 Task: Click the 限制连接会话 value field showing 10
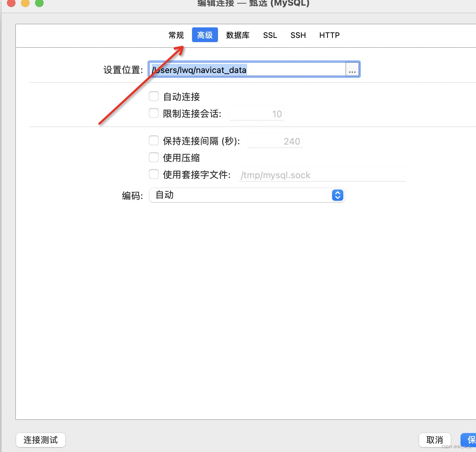257,114
